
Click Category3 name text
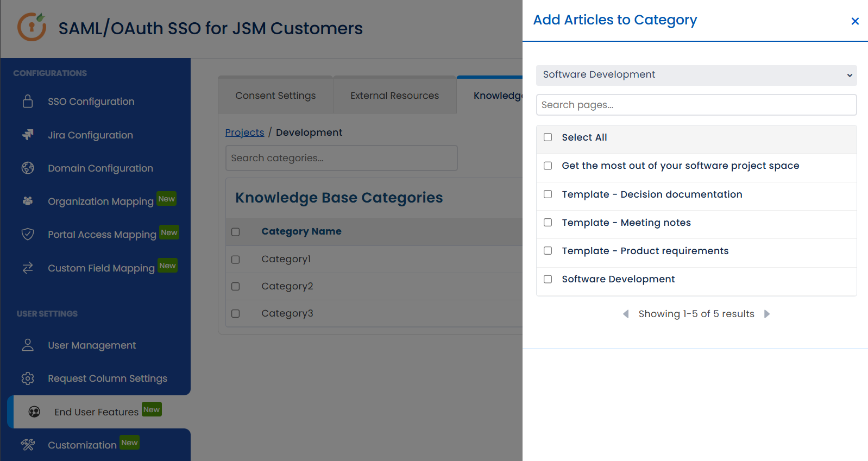287,313
